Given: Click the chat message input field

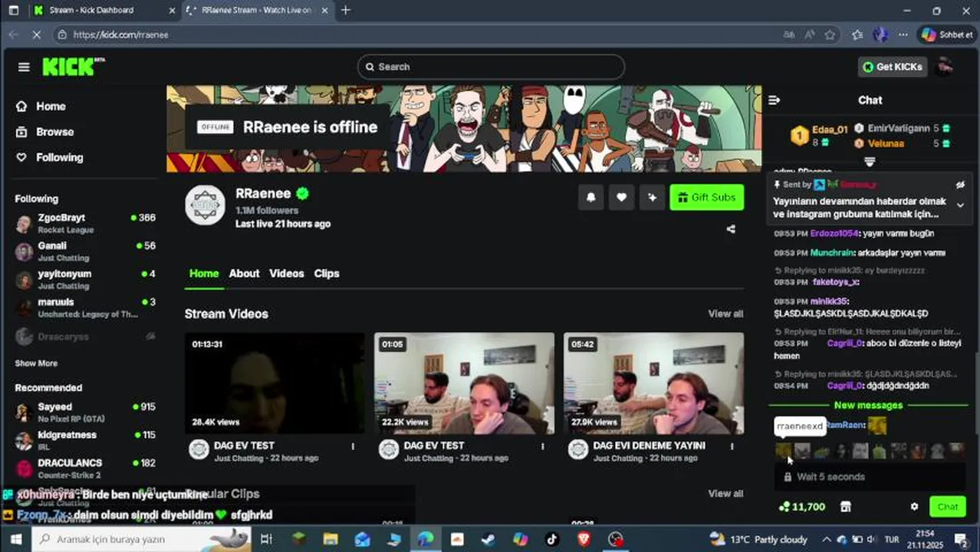Looking at the screenshot, I should (870, 477).
